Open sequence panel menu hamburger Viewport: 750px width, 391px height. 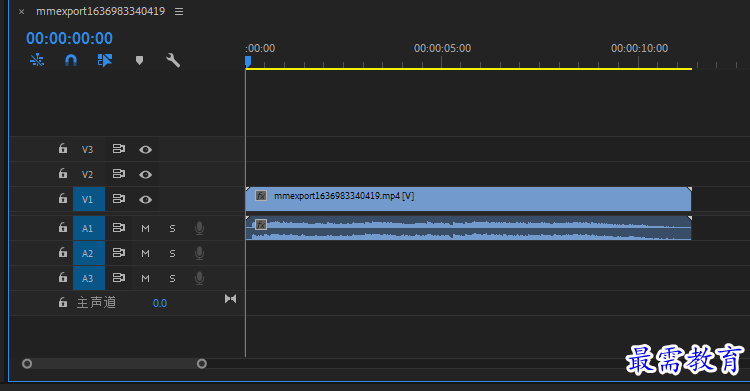(x=179, y=11)
